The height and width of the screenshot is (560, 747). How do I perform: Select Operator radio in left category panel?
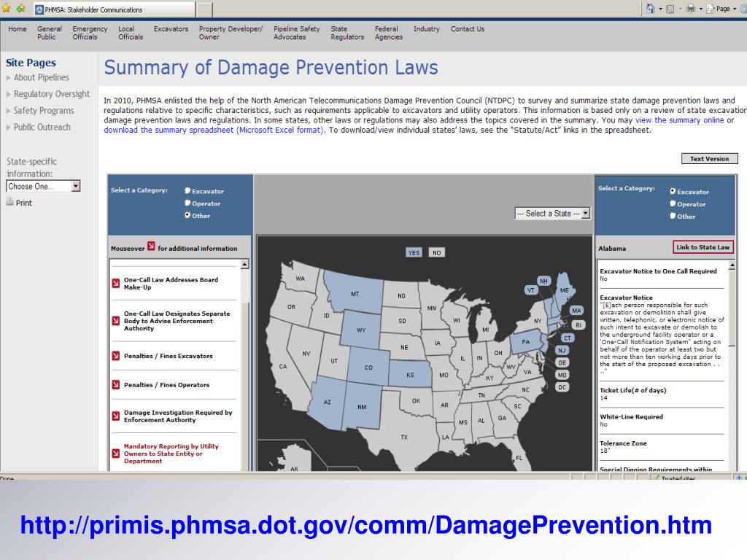187,203
